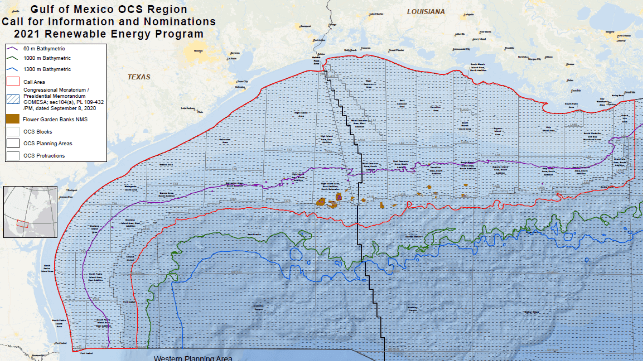The width and height of the screenshot is (643, 361).
Task: Click the small red rectangle in the inset map
Action: coord(23,224)
